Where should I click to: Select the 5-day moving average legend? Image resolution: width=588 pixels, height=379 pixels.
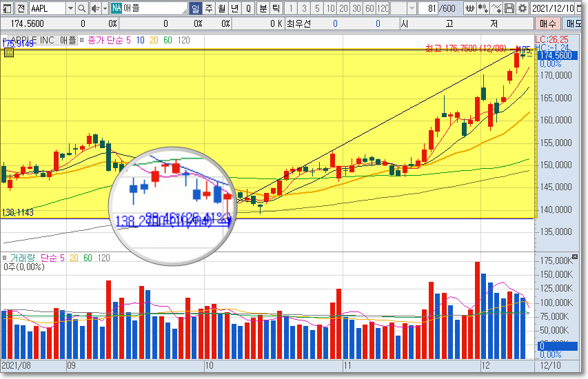[128, 40]
